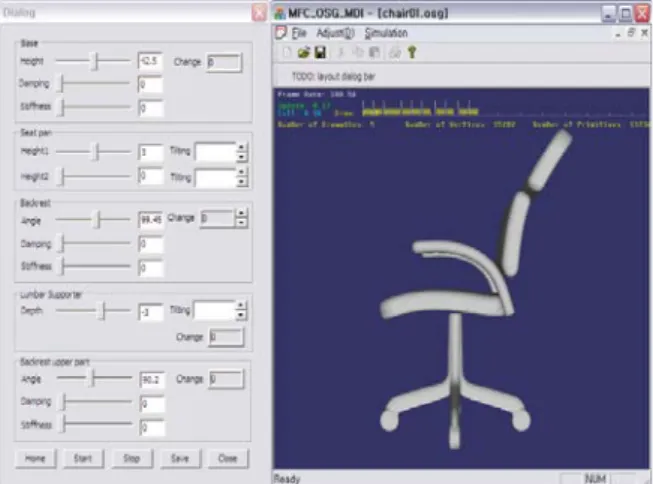Click the Cut scissors toolbar icon

(341, 52)
